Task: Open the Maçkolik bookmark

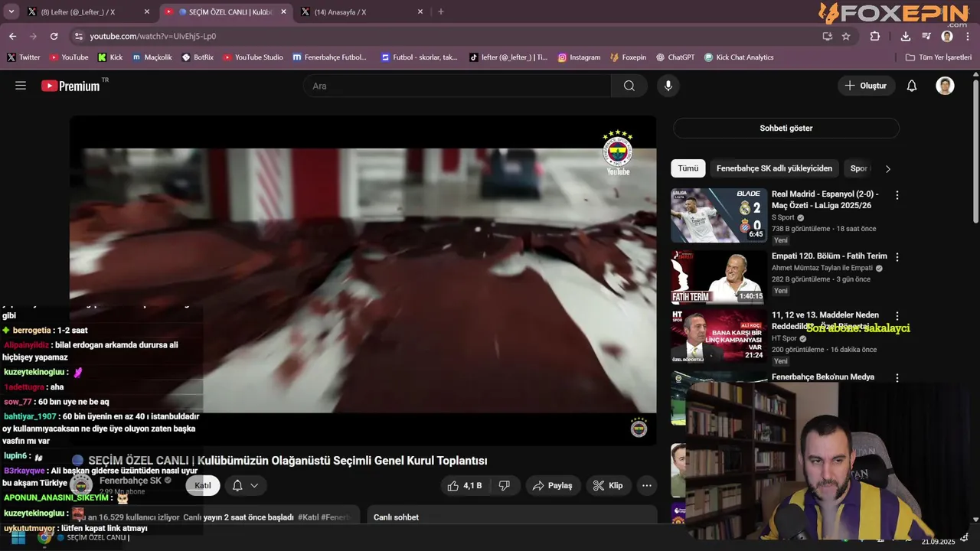Action: coord(152,57)
